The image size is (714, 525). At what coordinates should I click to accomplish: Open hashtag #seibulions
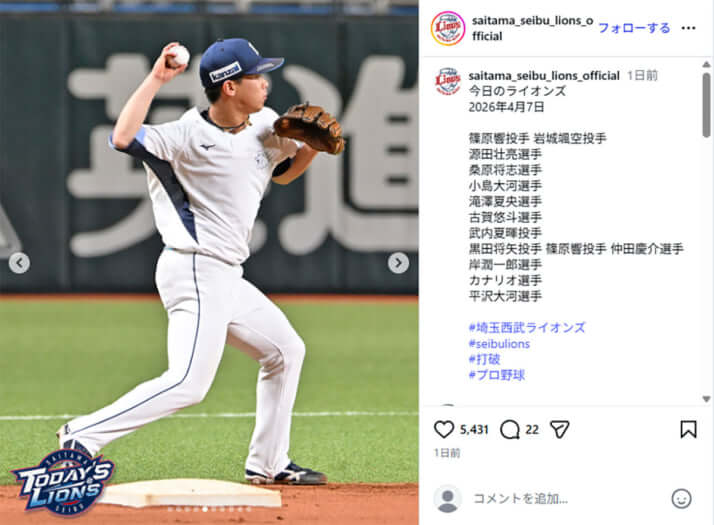point(499,343)
